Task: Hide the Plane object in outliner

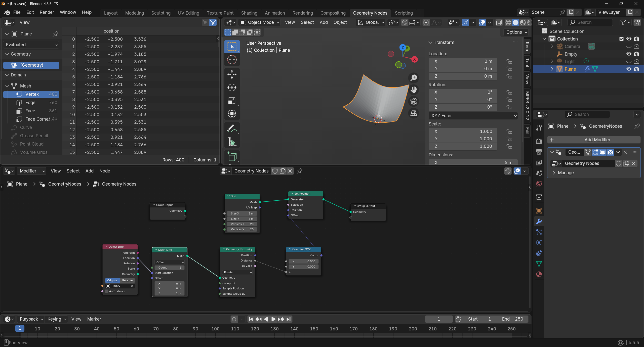Action: pyautogui.click(x=629, y=69)
